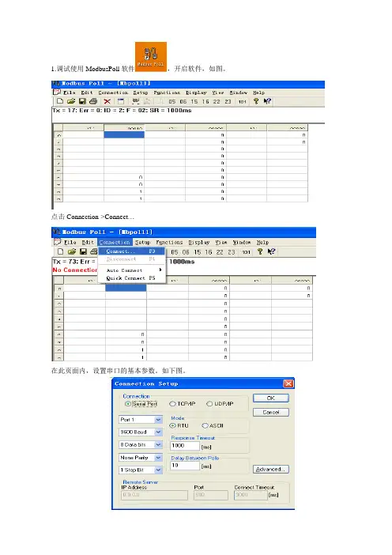Click OK in Connection Setup dialog

pos(270,398)
